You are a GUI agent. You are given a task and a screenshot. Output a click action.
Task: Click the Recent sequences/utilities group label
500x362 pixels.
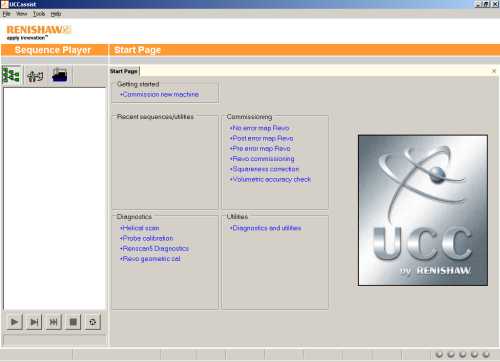coord(155,117)
